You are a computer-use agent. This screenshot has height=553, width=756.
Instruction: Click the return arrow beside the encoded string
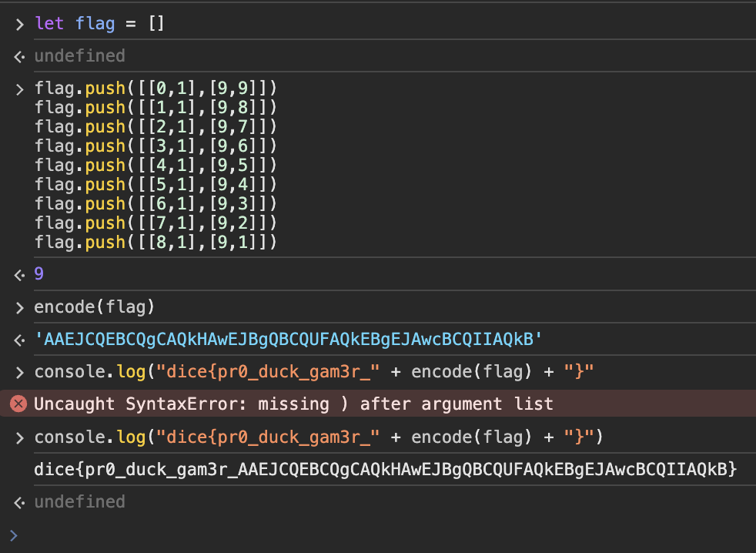click(x=19, y=340)
